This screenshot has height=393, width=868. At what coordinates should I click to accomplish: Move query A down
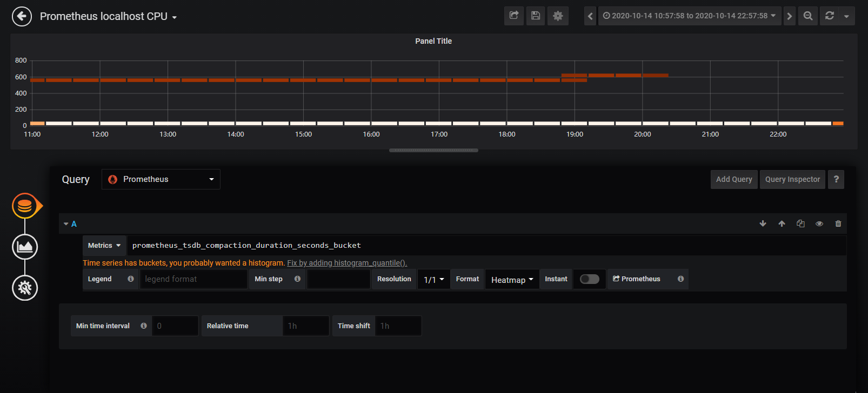pos(763,223)
